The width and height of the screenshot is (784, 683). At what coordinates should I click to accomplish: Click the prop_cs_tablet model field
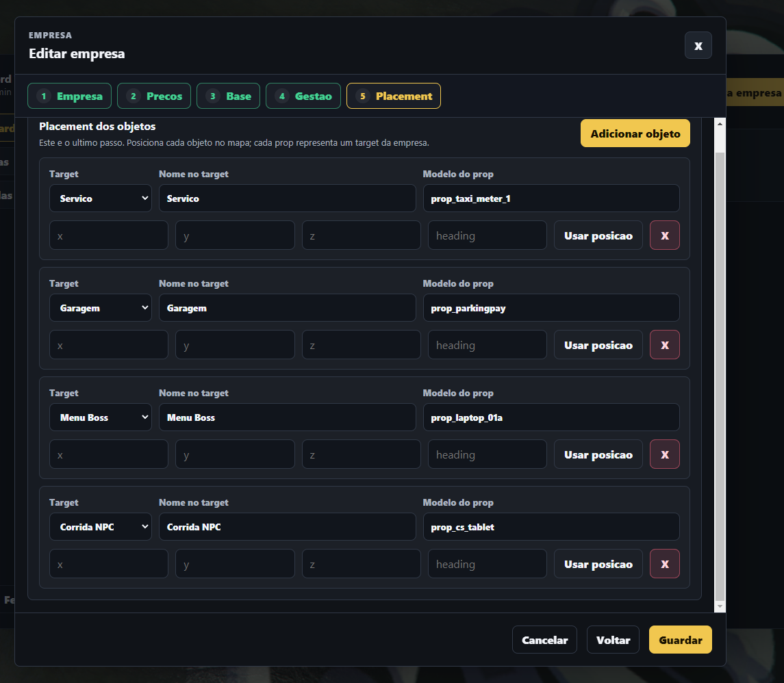tap(551, 526)
